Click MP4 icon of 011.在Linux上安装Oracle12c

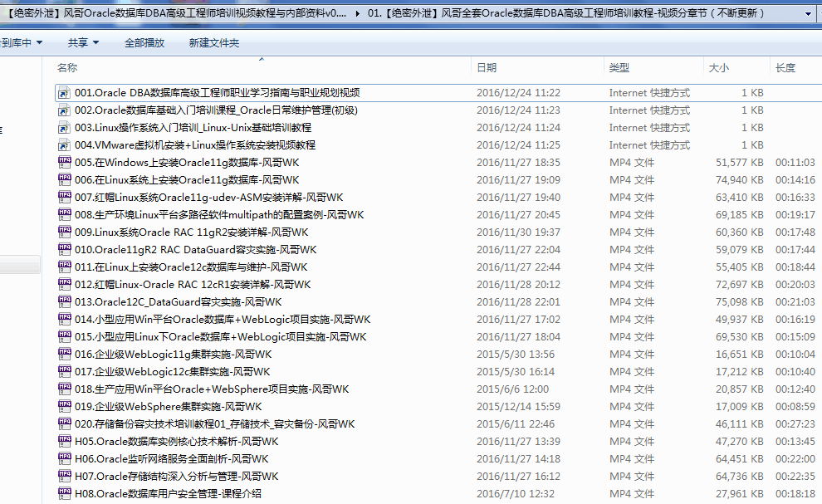click(64, 267)
